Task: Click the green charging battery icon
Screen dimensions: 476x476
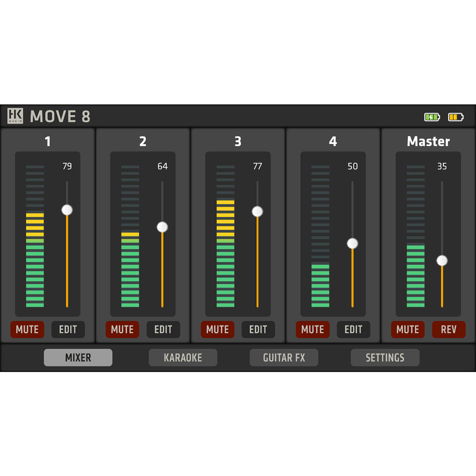Action: pos(432,117)
